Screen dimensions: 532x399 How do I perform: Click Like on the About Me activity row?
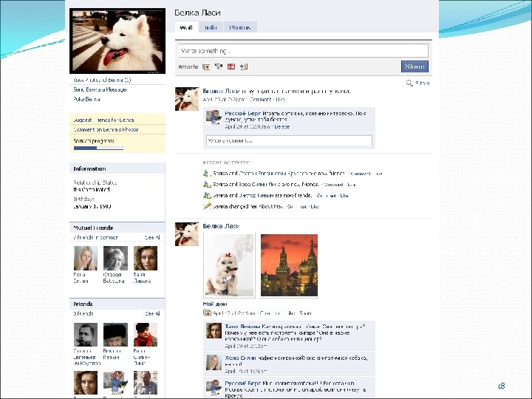tap(315, 206)
